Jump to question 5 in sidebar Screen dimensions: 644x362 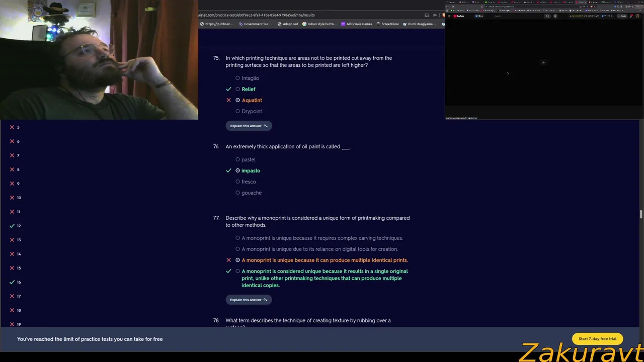(x=15, y=127)
